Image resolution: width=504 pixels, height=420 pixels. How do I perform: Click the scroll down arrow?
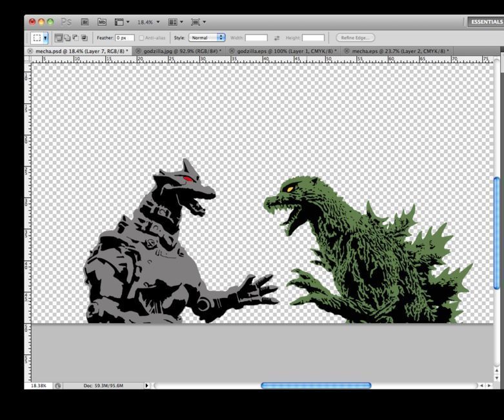pos(497,378)
